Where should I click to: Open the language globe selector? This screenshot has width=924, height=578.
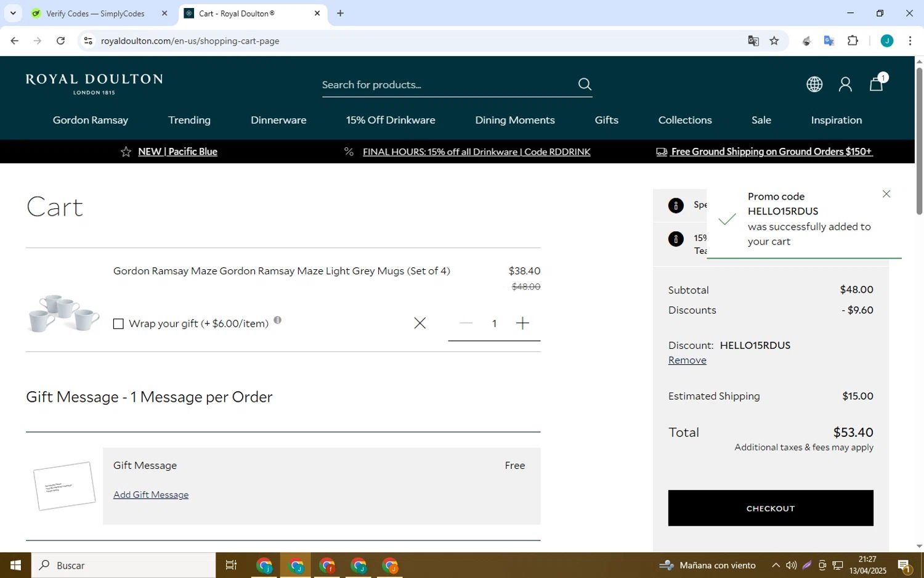pos(814,84)
